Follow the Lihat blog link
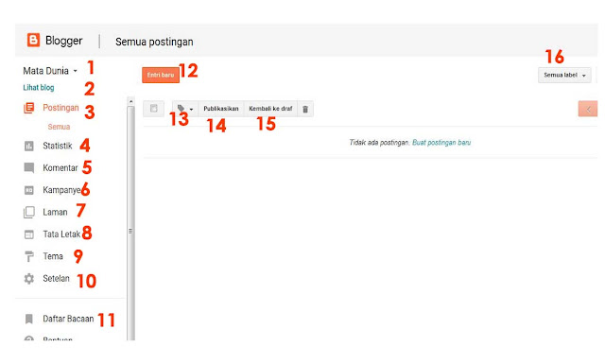 pos(39,88)
